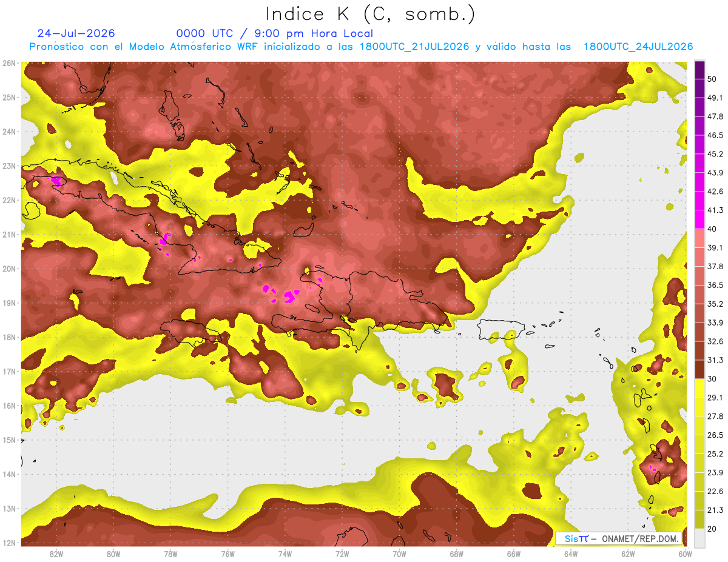Image resolution: width=728 pixels, height=562 pixels.
Task: Click the color scale value 30
Action: [713, 379]
